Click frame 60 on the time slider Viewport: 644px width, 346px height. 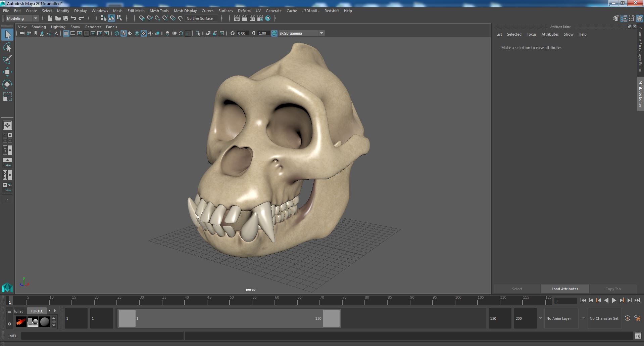276,301
